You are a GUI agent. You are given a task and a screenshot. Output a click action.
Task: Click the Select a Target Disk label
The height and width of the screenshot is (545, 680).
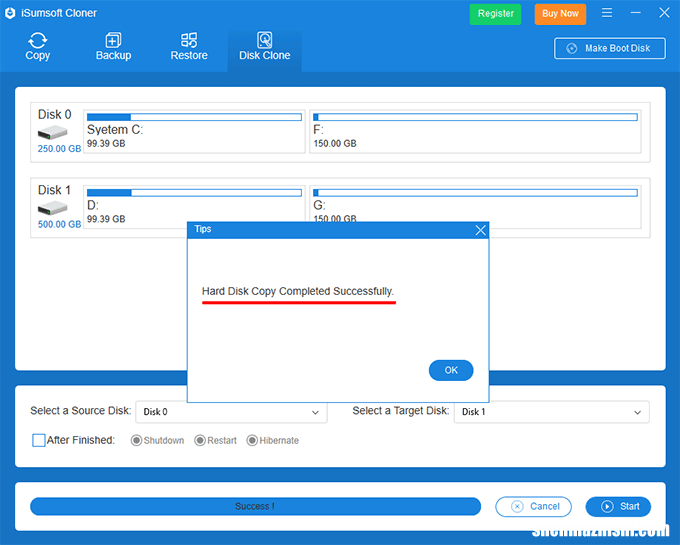(x=400, y=411)
